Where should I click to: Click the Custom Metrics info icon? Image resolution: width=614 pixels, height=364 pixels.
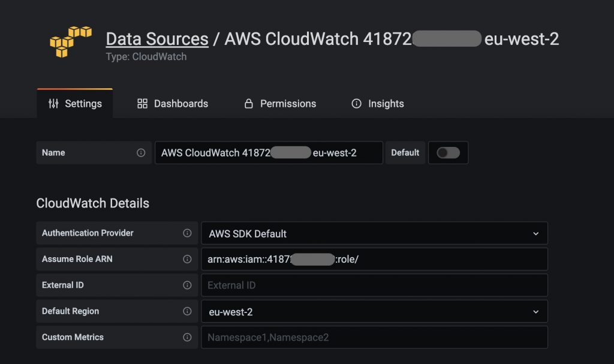[187, 337]
